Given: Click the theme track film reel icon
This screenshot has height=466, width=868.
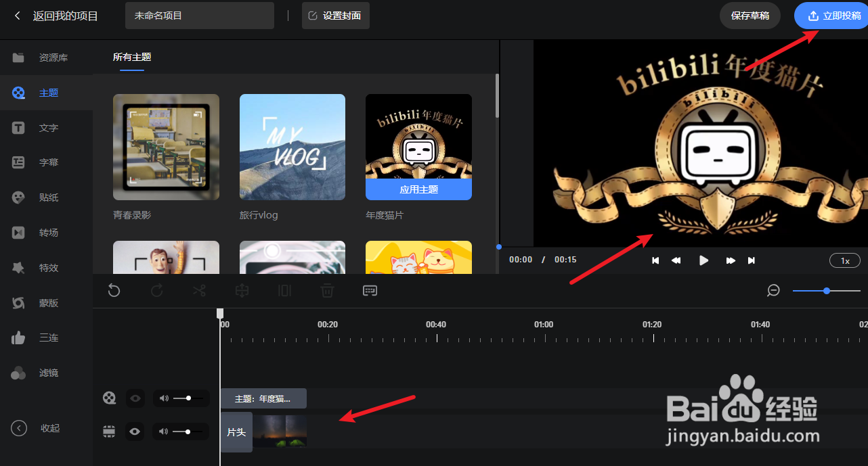Looking at the screenshot, I should (x=109, y=398).
